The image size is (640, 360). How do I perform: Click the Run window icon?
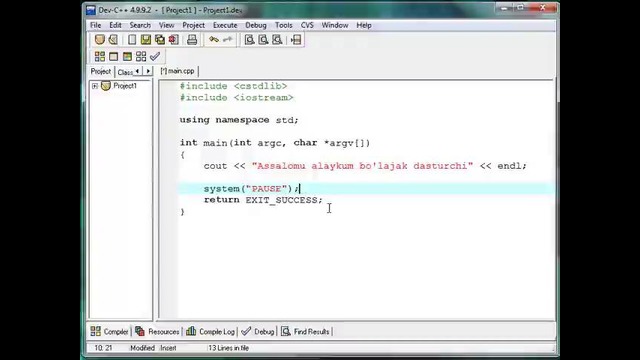point(113,56)
